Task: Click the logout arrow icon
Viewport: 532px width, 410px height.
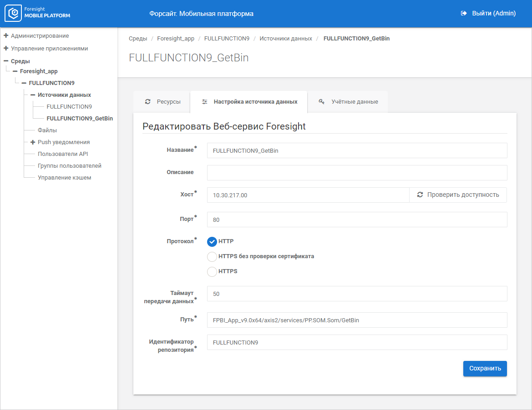Action: pyautogui.click(x=464, y=14)
